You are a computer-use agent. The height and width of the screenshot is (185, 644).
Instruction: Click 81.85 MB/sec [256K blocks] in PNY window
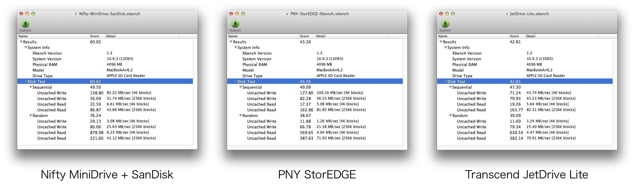341,110
